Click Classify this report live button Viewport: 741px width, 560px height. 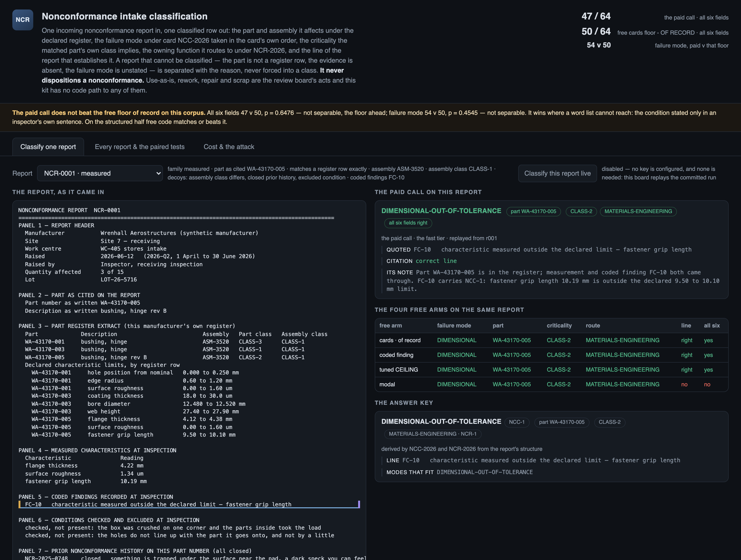coord(557,173)
